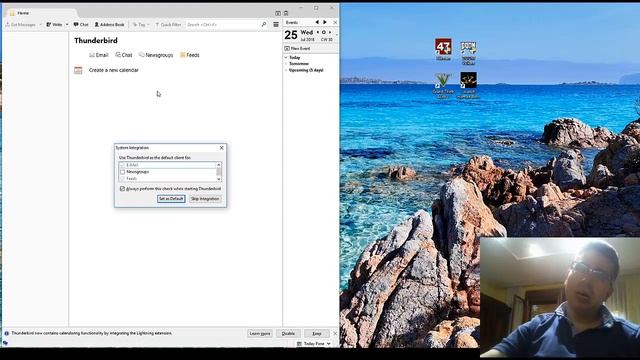This screenshot has width=640, height=360.
Task: Open the Thunderbird hamburger menu
Action: [276, 25]
